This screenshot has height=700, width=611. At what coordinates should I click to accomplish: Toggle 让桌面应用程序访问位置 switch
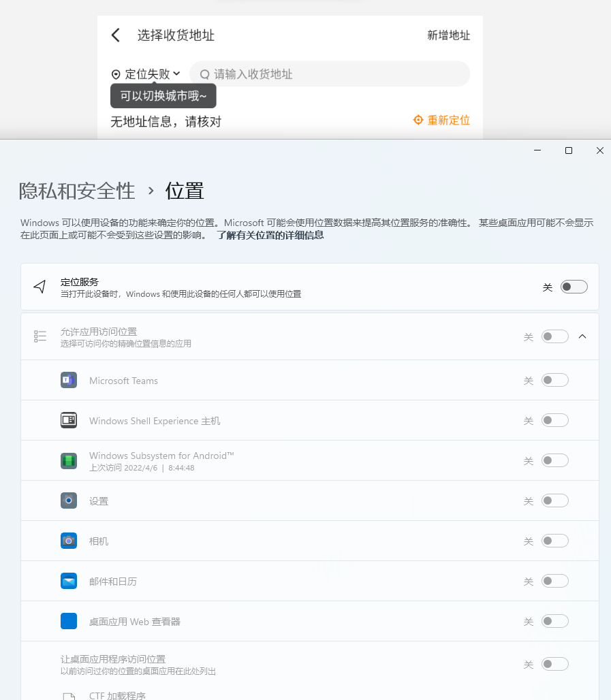(x=554, y=664)
